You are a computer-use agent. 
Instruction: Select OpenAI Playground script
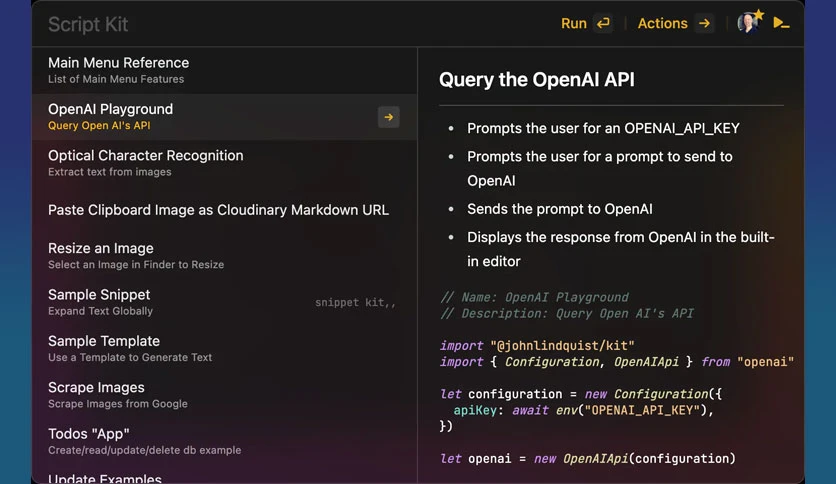click(x=224, y=117)
